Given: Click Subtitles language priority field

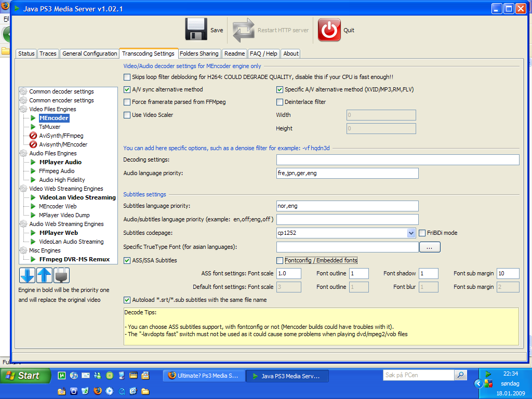Looking at the screenshot, I should click(x=348, y=206).
